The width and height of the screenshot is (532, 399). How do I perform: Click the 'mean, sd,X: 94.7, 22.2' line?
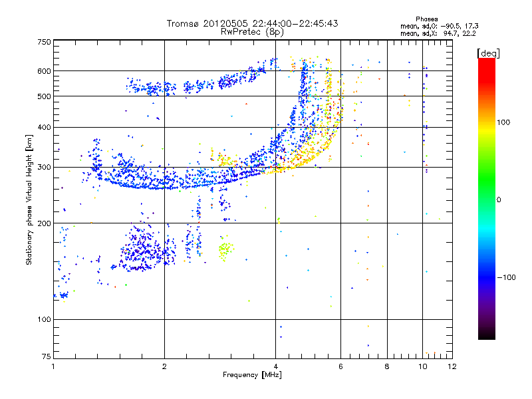(x=438, y=34)
